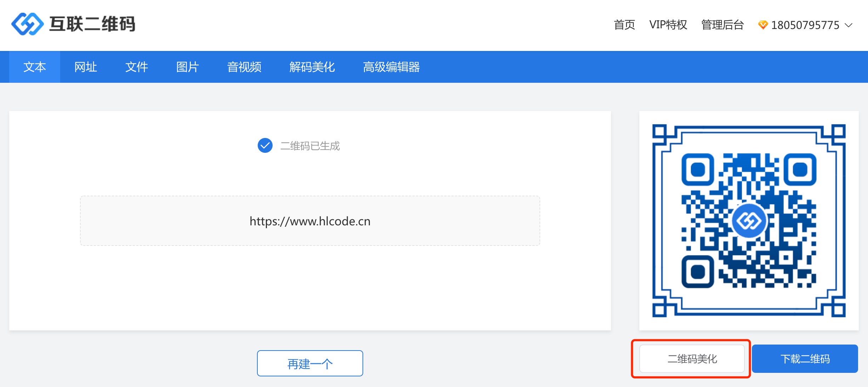Image resolution: width=868 pixels, height=387 pixels.
Task: Open 管理后台 link
Action: point(723,25)
